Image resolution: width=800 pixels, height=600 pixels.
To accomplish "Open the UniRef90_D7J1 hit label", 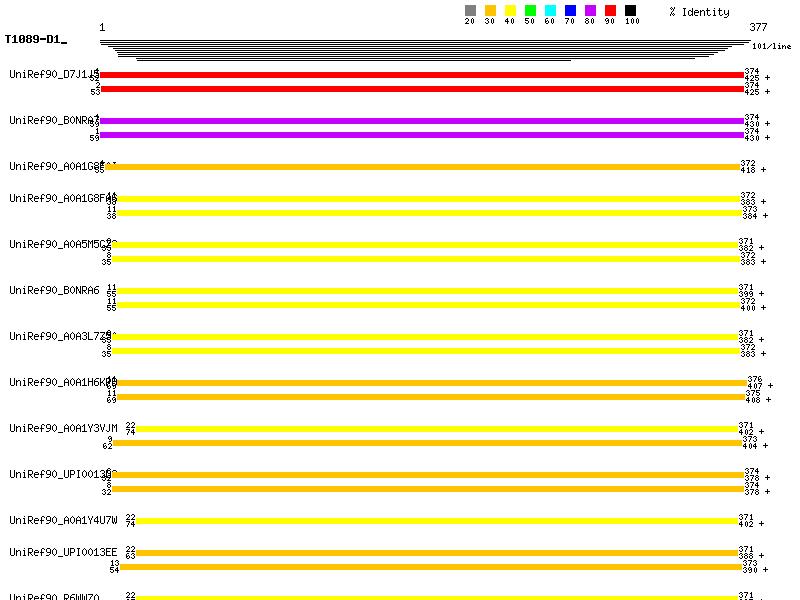I will [x=52, y=74].
